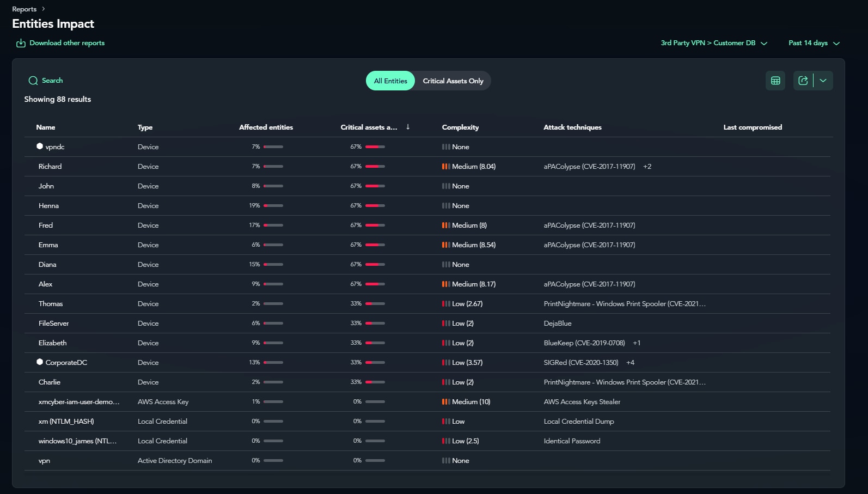868x494 pixels.
Task: Select the All Entities toggle
Action: [390, 81]
